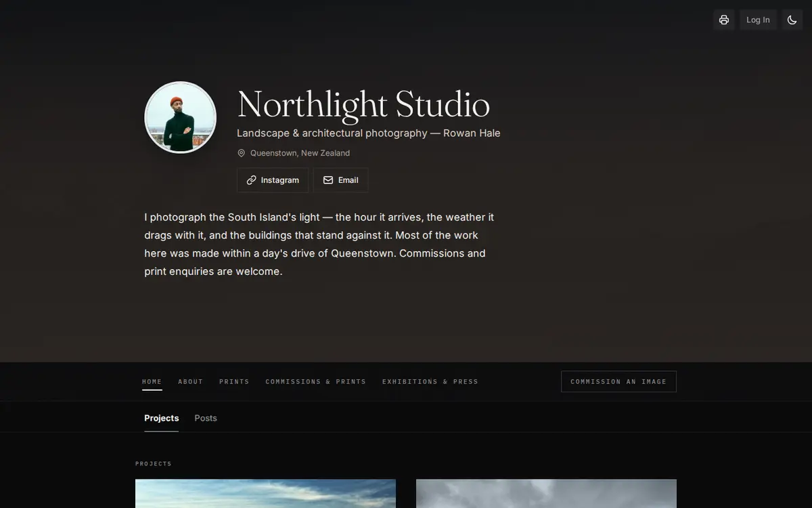Open the Instagram link button
The image size is (812, 508).
(273, 180)
